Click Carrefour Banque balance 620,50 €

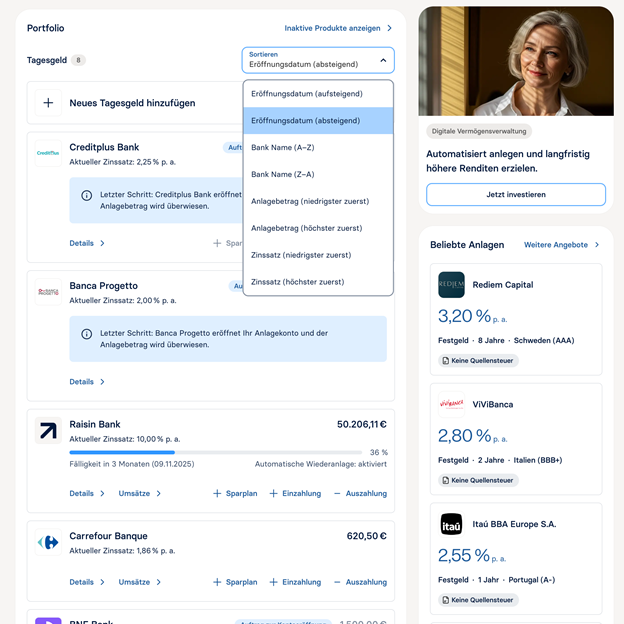[367, 536]
